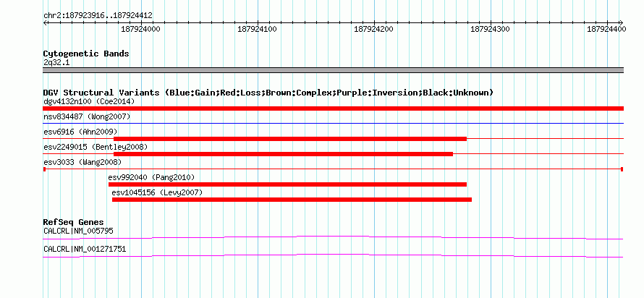Image resolution: width=644 pixels, height=298 pixels.
Task: Click the esv2249015 (Bentley2008) label
Action: tap(96, 147)
